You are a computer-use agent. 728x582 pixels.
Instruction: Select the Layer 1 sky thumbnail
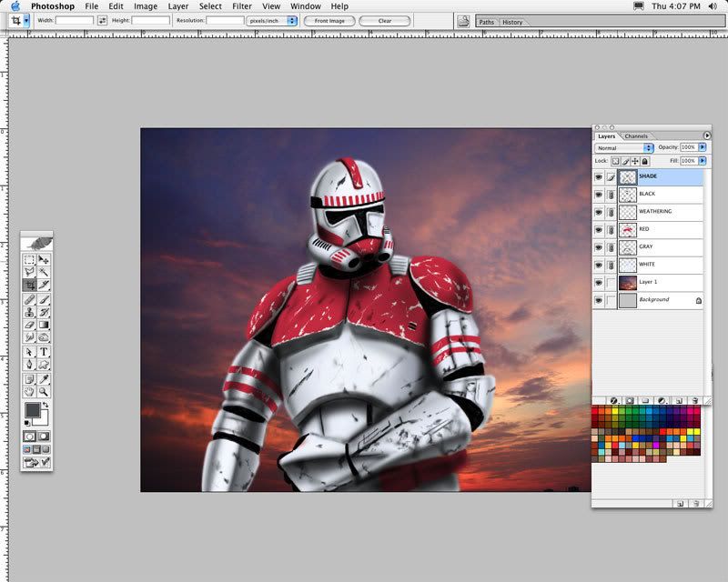pyautogui.click(x=628, y=283)
